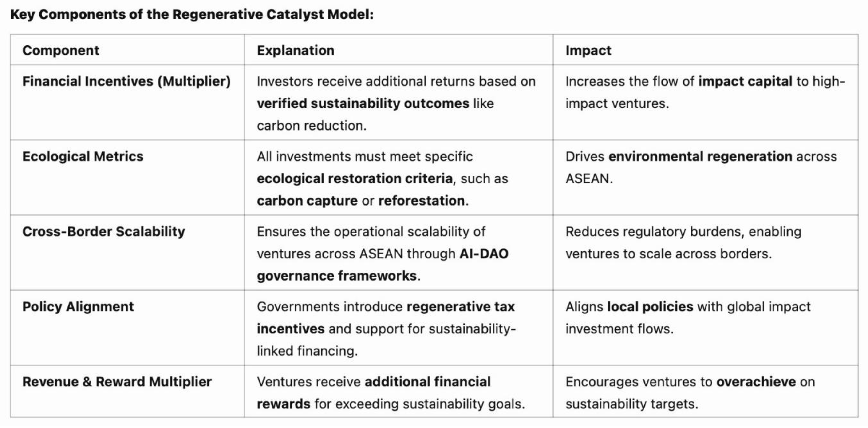Screen dimensions: 868x428
Task: Select the 'Ecological Metrics' row label
Action: click(x=83, y=156)
